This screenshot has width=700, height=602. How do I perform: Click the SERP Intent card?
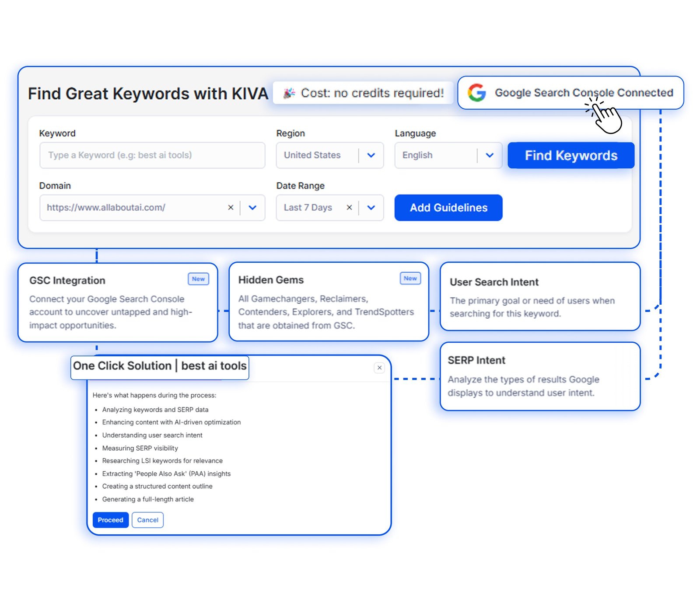pos(541,376)
